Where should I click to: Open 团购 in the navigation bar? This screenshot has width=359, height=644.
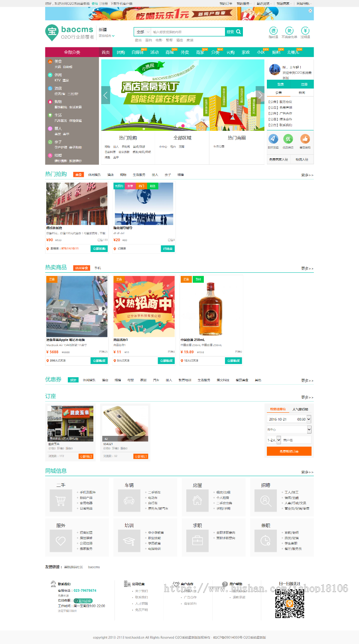point(121,52)
